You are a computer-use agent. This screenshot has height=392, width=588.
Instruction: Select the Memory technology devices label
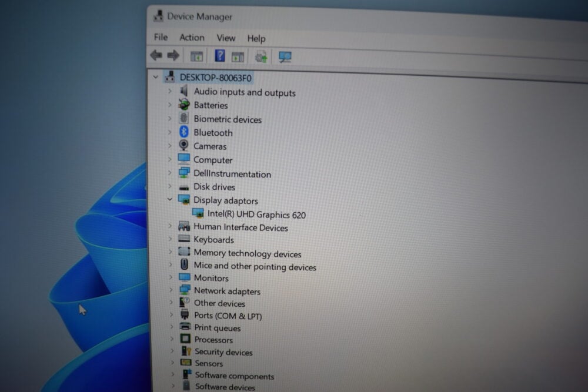pos(248,253)
